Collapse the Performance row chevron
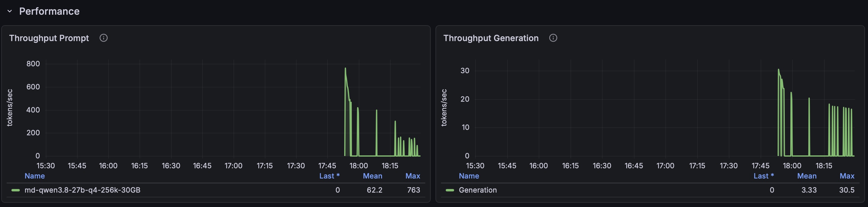This screenshot has width=868, height=207. [x=10, y=11]
